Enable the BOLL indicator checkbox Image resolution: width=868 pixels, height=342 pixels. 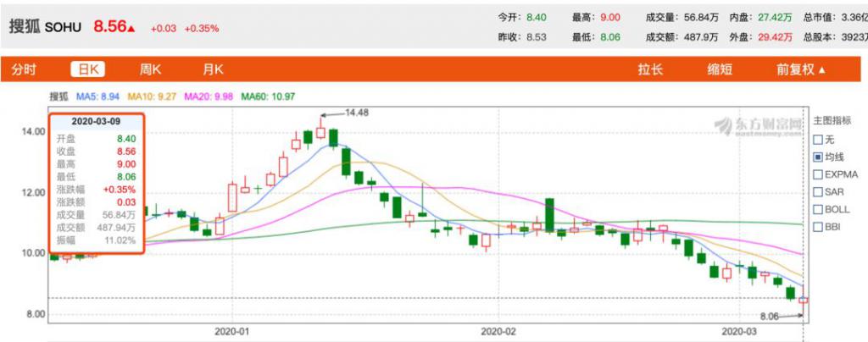[x=818, y=209]
